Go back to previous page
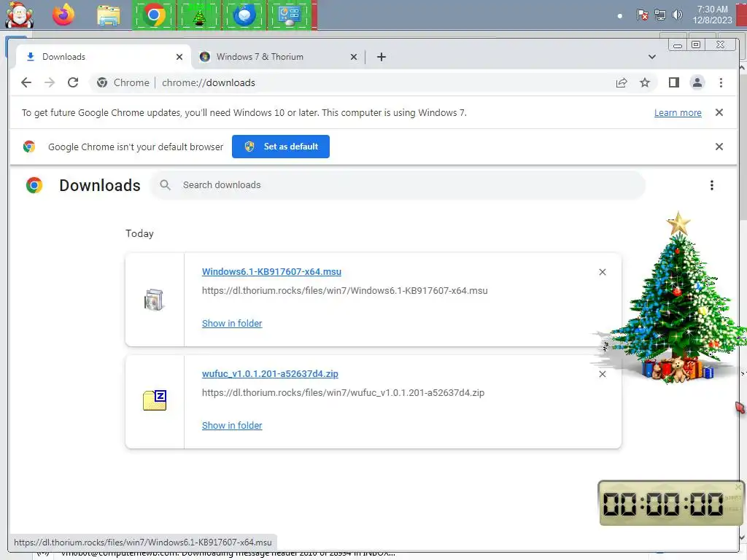 [x=26, y=82]
